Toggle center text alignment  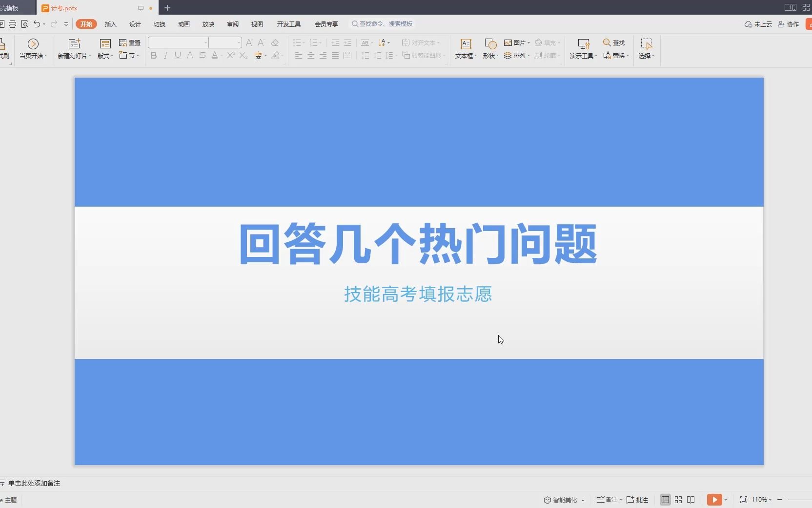pos(311,56)
